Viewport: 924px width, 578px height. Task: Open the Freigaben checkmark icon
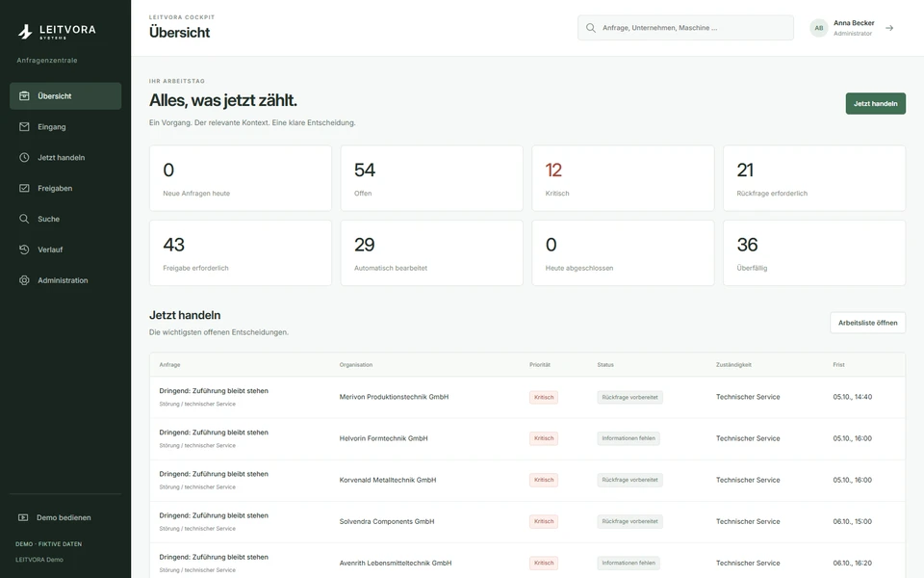(x=24, y=188)
